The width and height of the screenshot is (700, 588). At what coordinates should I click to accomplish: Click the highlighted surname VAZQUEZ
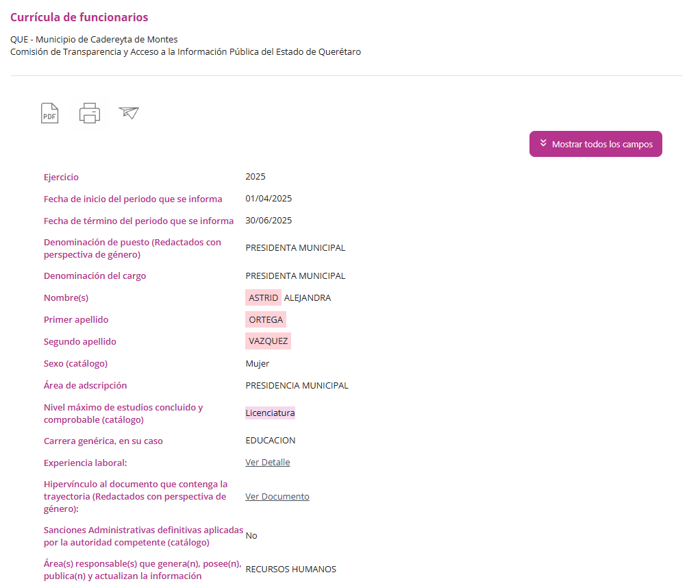[268, 341]
